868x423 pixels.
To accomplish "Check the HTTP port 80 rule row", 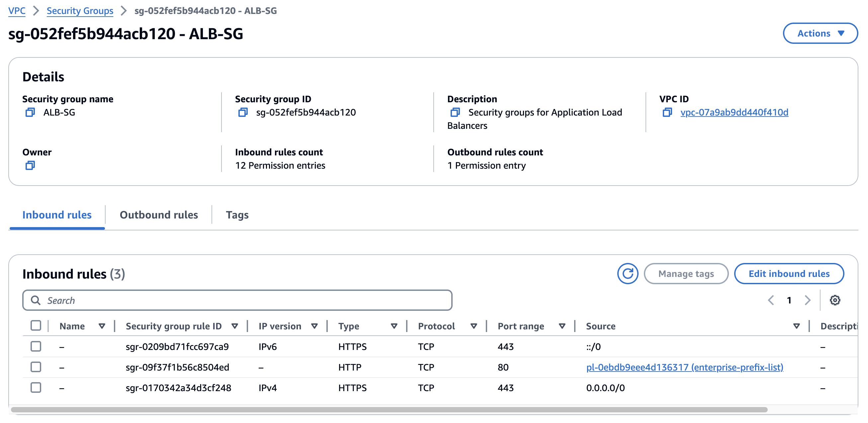I will (x=36, y=367).
